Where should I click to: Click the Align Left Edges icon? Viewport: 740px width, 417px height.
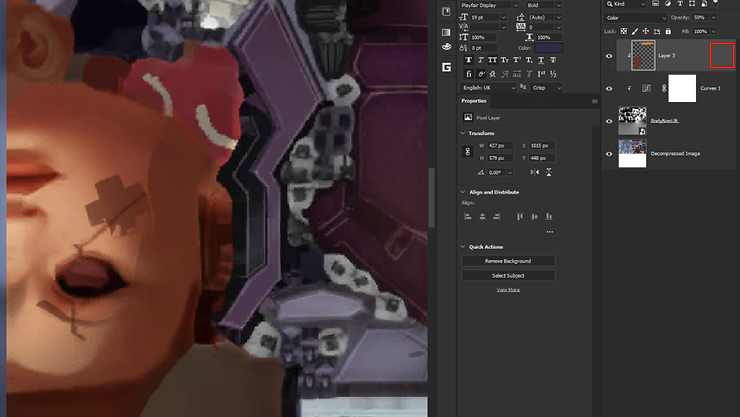point(468,216)
